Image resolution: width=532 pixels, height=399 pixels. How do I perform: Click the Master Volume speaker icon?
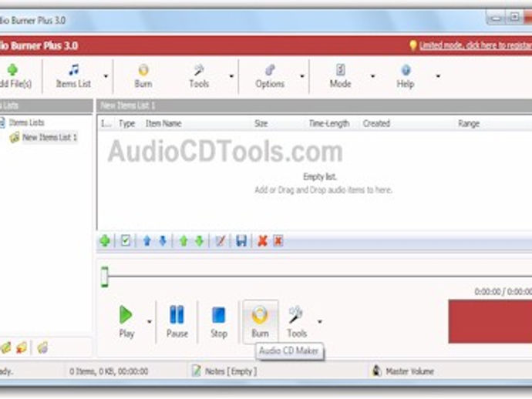[376, 370]
